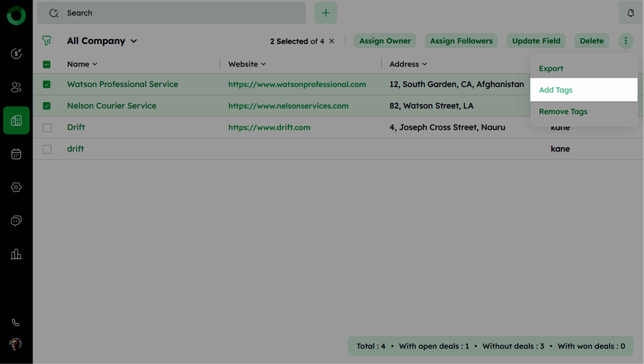The height and width of the screenshot is (364, 644).
Task: Click the phone dialer icon
Action: pyautogui.click(x=16, y=322)
